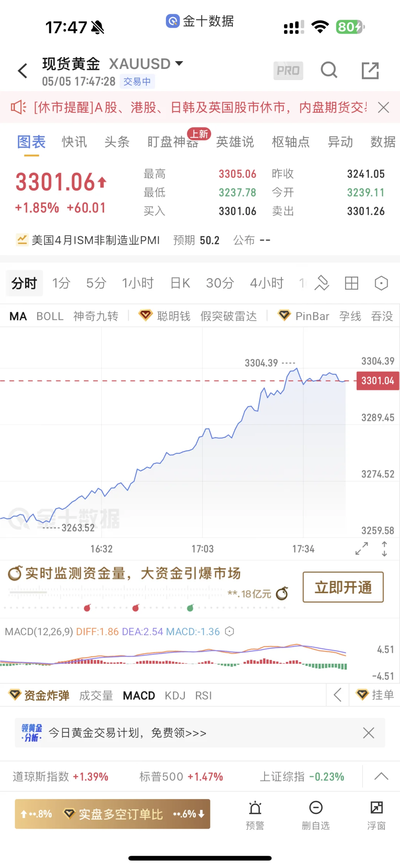Screen dimensions: 400x868
Task: Open the 挂单 pending orders panel
Action: tap(374, 695)
